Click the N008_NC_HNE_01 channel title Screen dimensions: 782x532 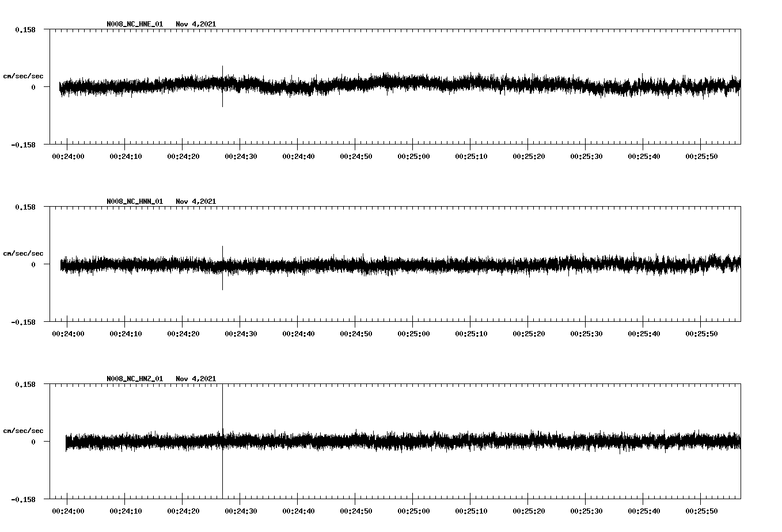tap(135, 24)
